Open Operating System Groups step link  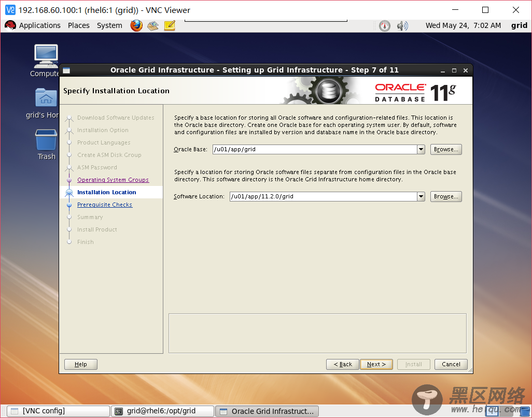[113, 180]
